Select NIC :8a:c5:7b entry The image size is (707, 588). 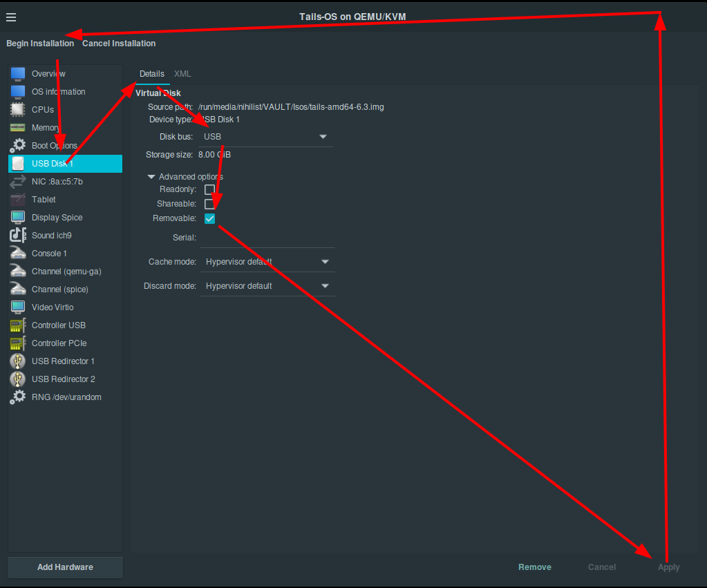[x=66, y=182]
